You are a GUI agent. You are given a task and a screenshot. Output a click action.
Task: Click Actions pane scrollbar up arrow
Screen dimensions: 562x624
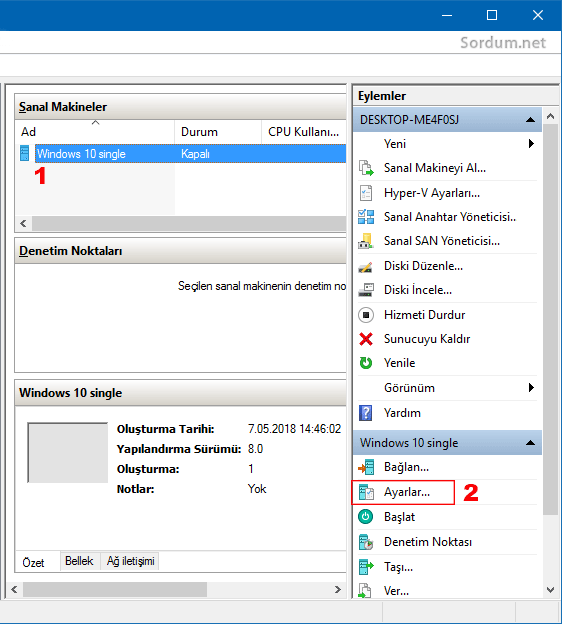pos(550,116)
